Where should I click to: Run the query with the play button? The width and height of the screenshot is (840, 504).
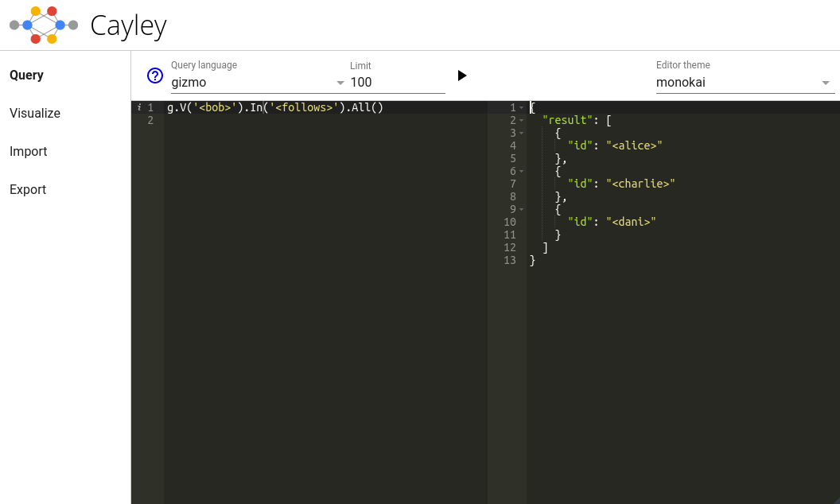point(462,76)
